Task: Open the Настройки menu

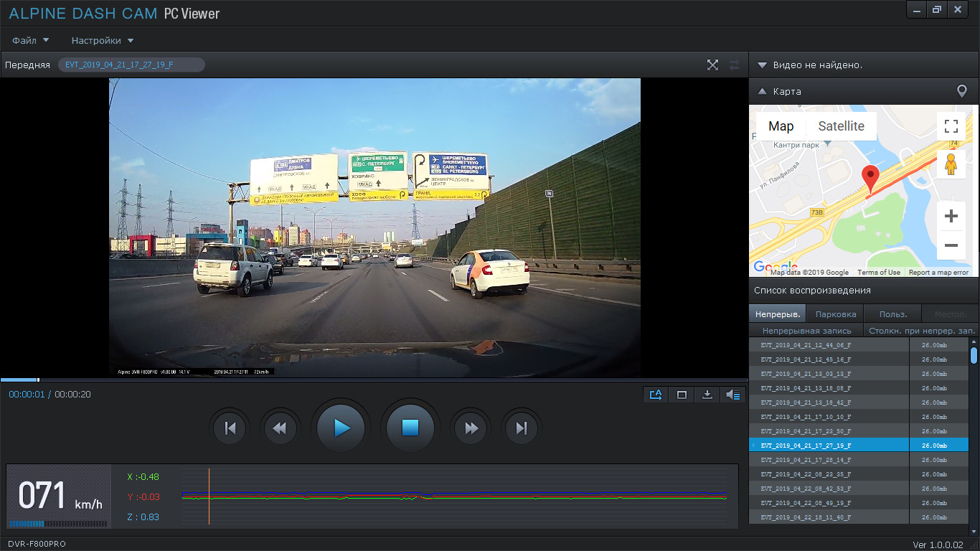Action: click(102, 41)
